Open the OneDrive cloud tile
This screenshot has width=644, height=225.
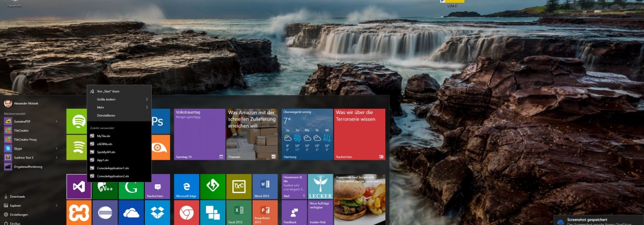[x=131, y=213]
